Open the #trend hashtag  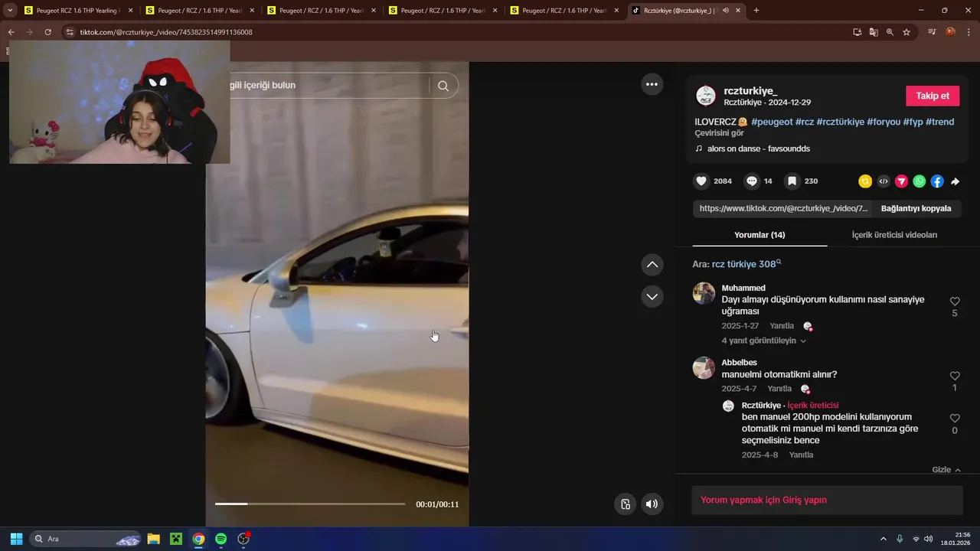pyautogui.click(x=939, y=122)
